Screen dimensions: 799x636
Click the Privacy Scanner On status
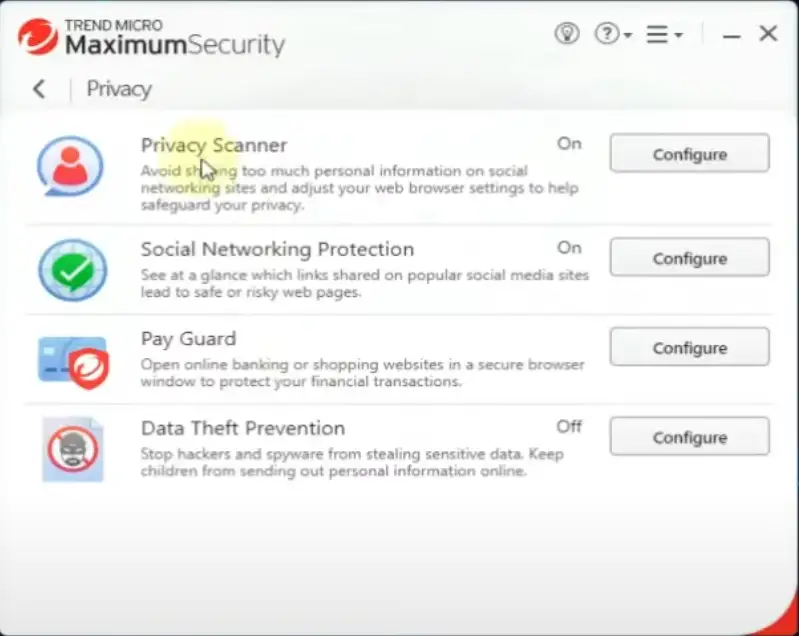[569, 144]
